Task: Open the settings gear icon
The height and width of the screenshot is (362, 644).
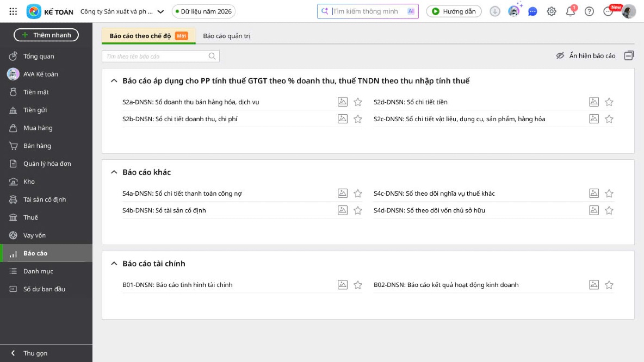Action: (552, 11)
